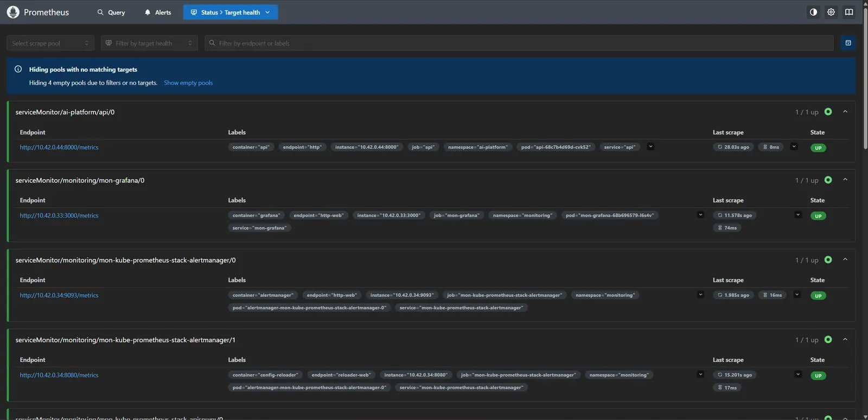
Task: Click the serviceMonitor/monitoring/mon-grafana/0 pool title
Action: 80,180
